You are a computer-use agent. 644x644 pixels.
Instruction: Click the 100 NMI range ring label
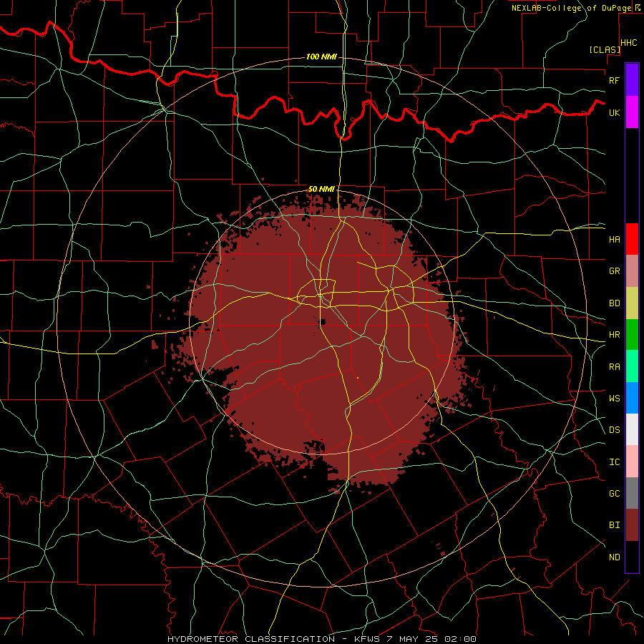(x=321, y=57)
